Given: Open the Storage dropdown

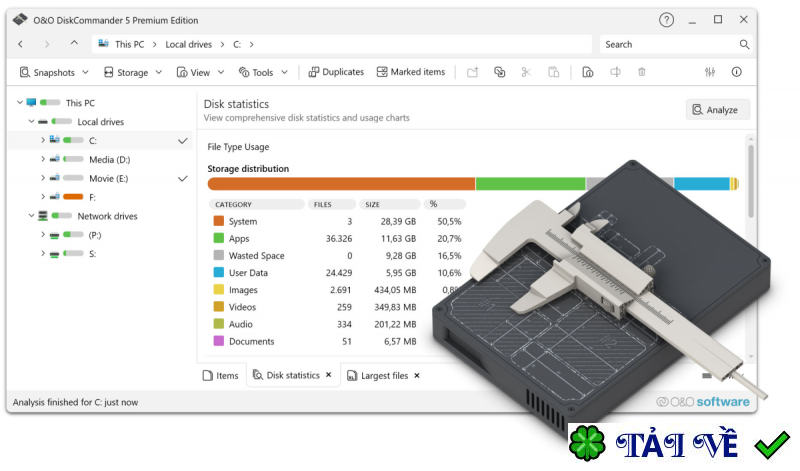Looking at the screenshot, I should point(133,72).
